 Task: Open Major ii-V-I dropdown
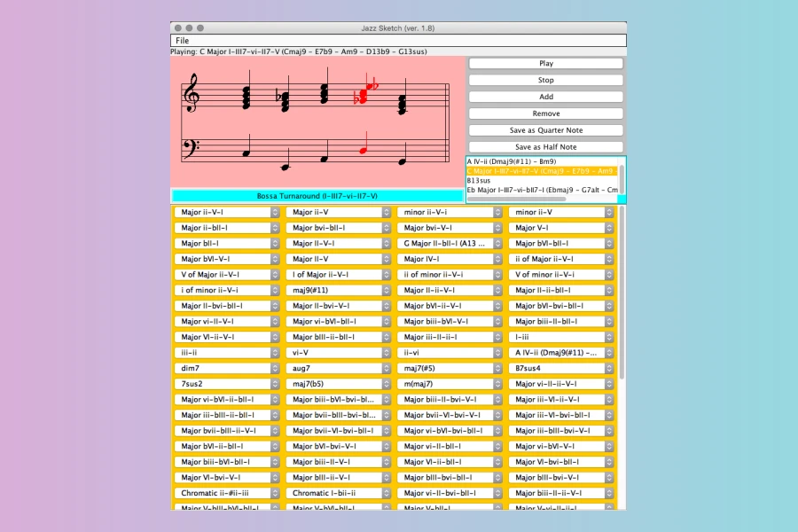tap(227, 212)
